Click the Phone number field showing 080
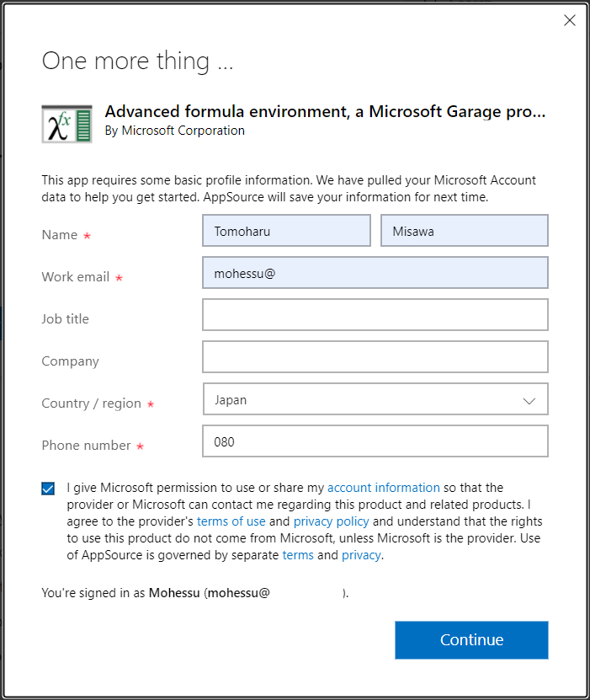The width and height of the screenshot is (590, 700). point(375,441)
